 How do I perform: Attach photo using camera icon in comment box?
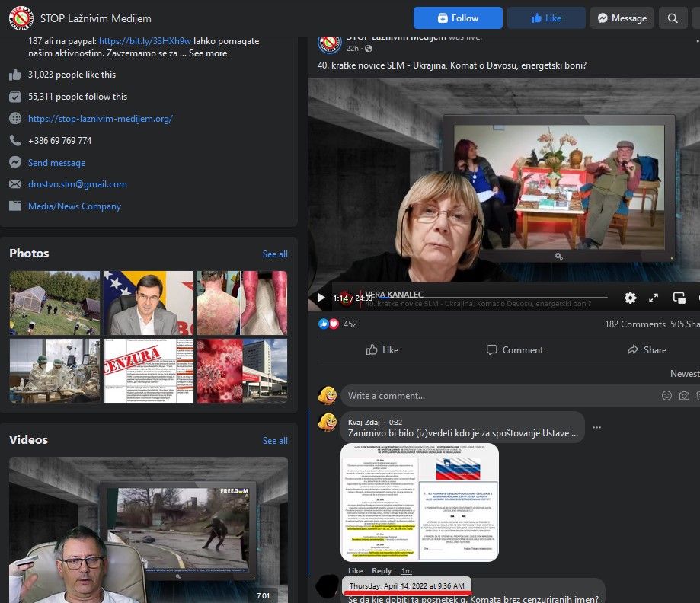684,396
